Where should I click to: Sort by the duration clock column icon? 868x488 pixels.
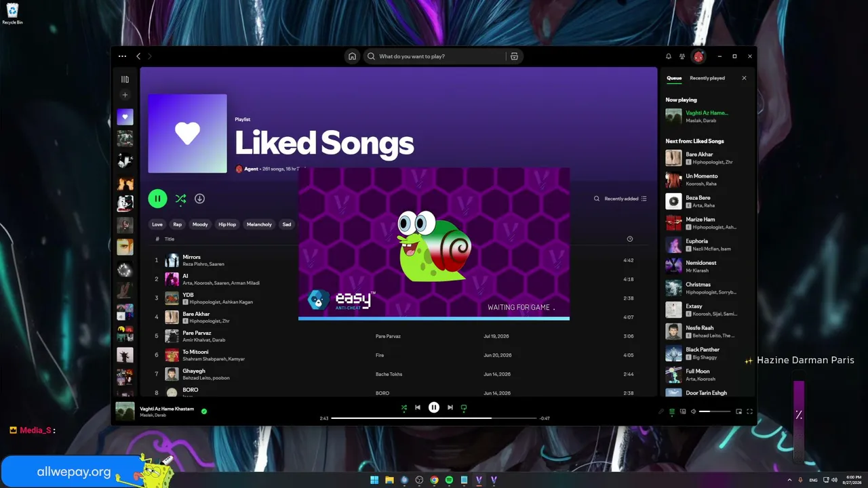(630, 239)
